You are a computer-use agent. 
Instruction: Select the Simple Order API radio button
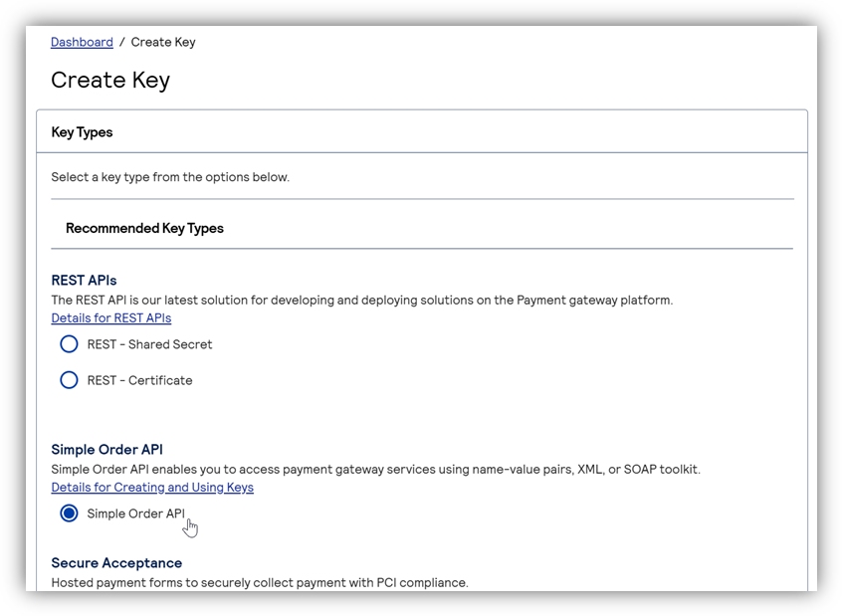click(69, 513)
